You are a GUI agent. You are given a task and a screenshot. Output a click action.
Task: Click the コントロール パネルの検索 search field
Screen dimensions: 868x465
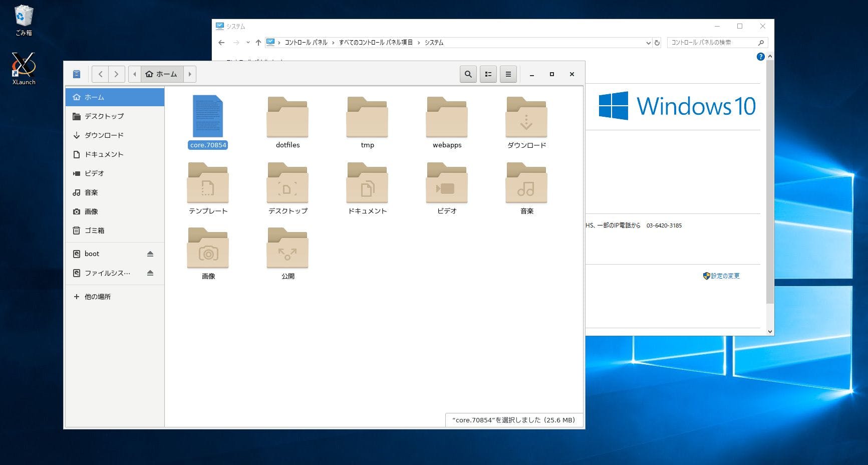714,43
